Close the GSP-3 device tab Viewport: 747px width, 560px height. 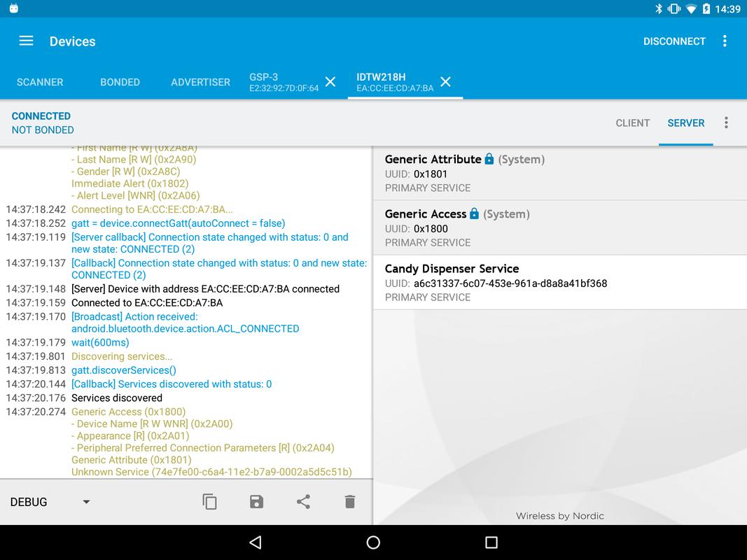click(x=330, y=82)
